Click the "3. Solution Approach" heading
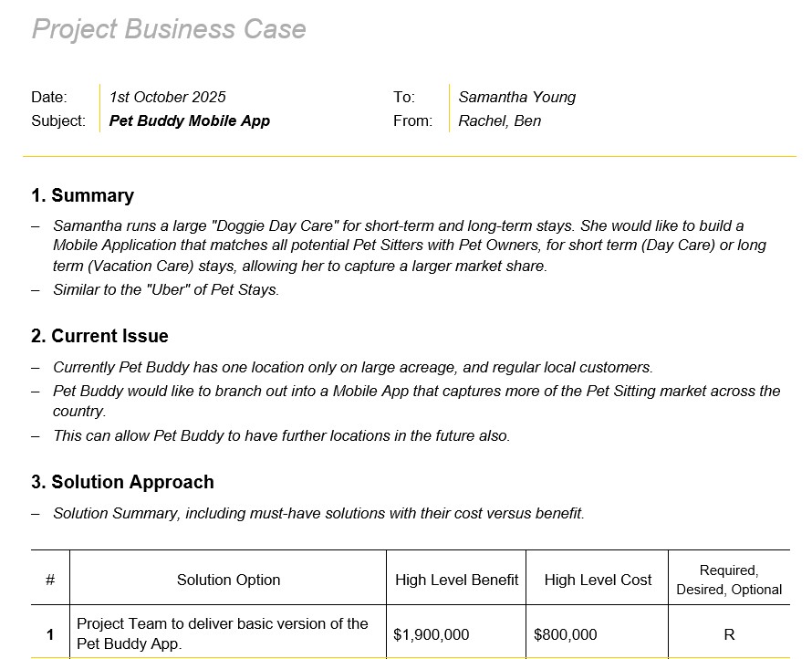 [x=122, y=482]
